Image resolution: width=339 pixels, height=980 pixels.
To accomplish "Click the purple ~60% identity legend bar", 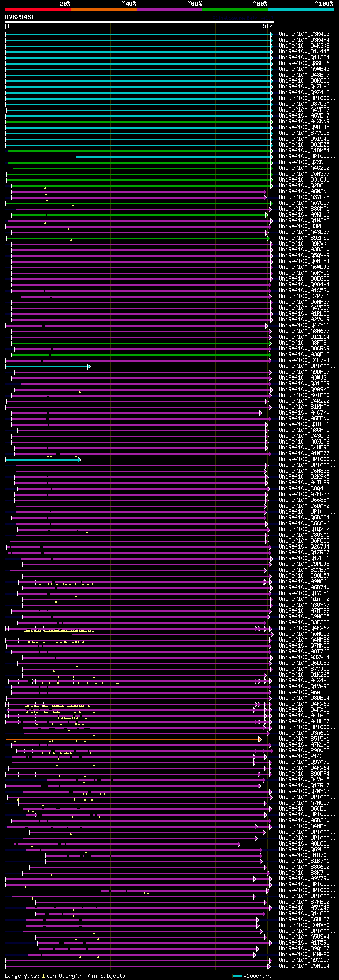I will [x=169, y=10].
